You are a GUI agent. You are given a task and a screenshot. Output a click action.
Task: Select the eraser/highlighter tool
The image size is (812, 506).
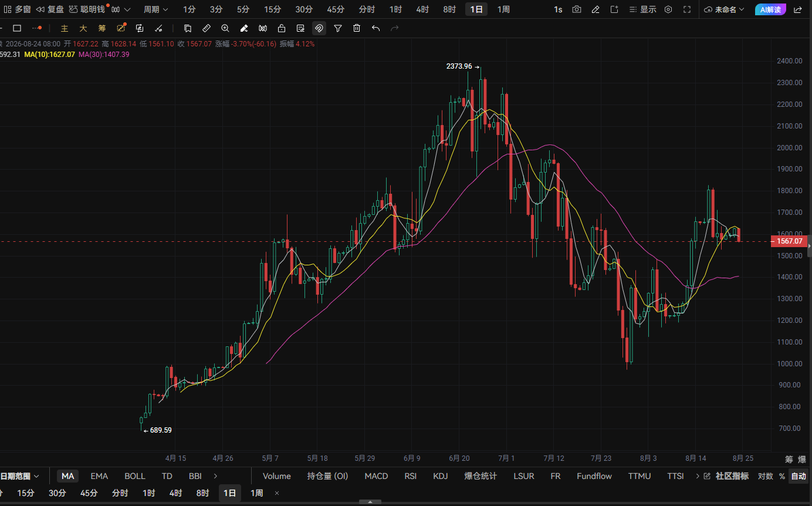[x=244, y=28]
